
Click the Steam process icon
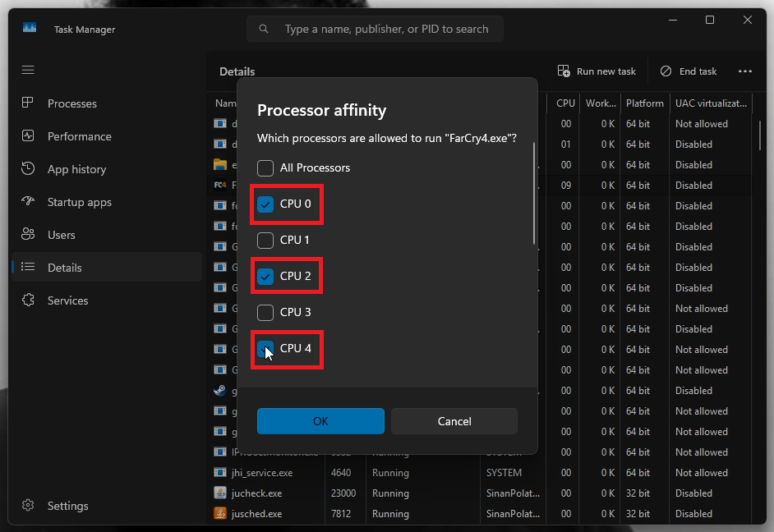point(220,391)
